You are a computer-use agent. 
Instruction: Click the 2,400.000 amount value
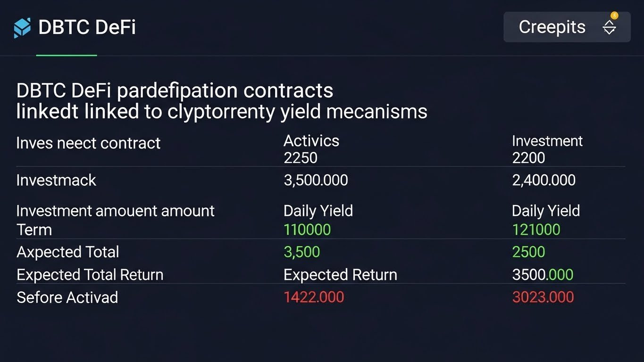click(x=544, y=180)
